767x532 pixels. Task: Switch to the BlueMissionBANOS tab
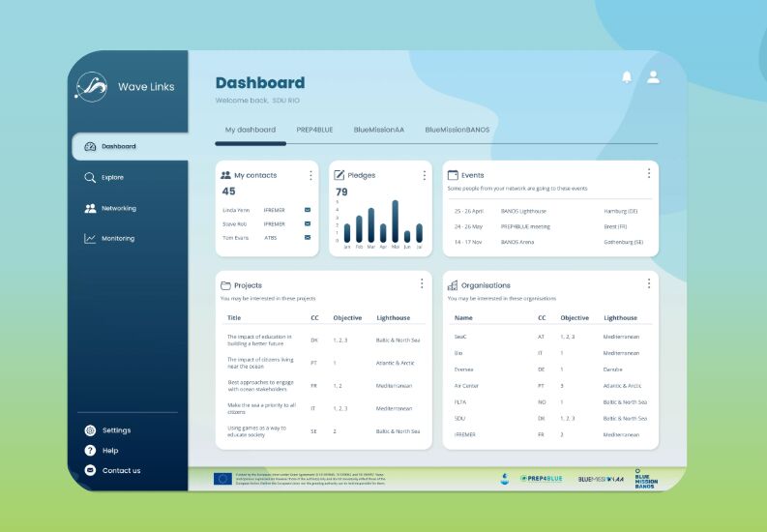tap(457, 130)
